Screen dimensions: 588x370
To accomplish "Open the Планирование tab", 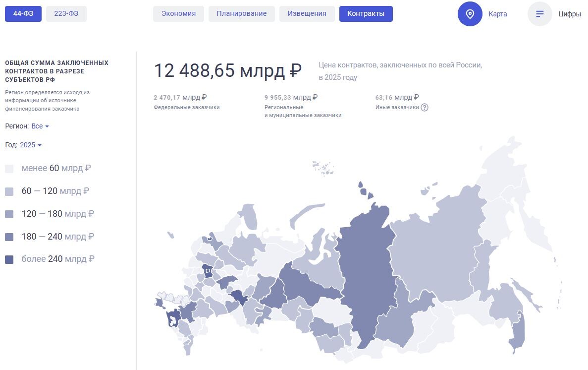I will click(x=241, y=13).
